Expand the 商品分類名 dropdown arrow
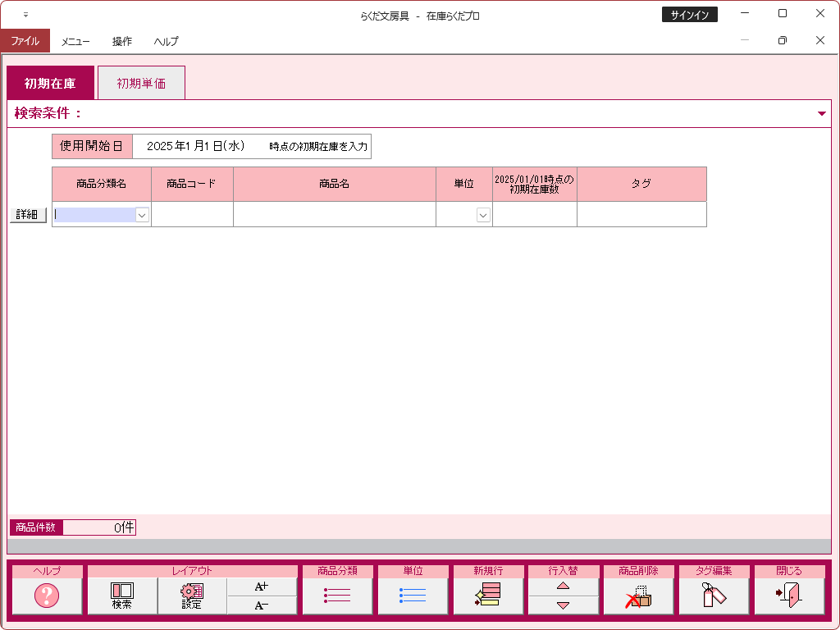Screen dimensions: 840x630 tap(142, 215)
